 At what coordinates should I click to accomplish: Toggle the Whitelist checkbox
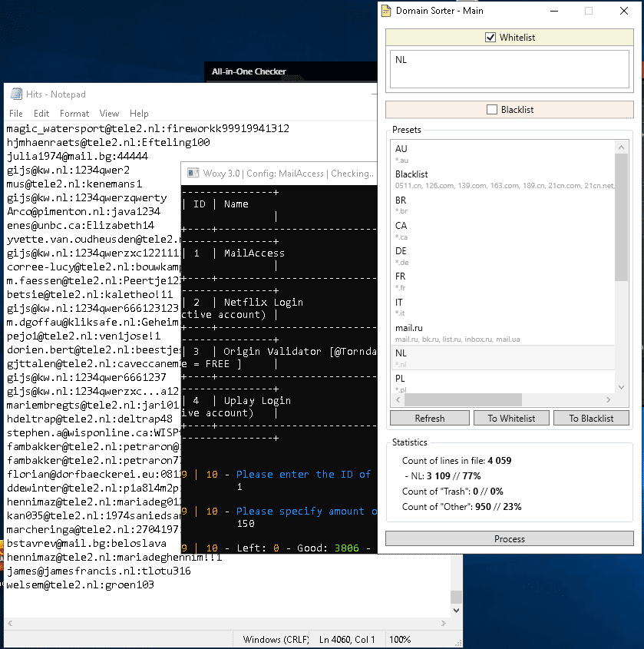491,38
